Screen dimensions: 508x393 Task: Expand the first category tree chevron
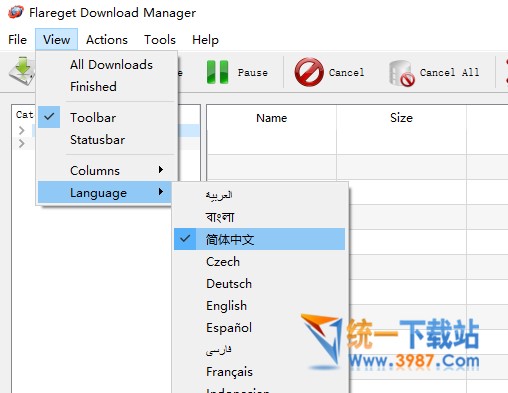22,130
